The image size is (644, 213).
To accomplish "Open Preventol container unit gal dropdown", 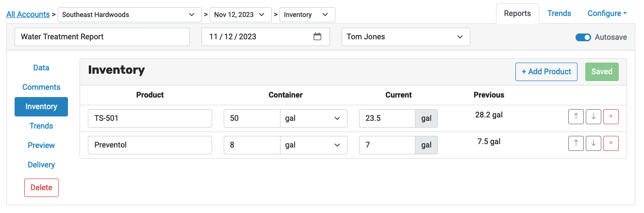I will click(x=314, y=145).
